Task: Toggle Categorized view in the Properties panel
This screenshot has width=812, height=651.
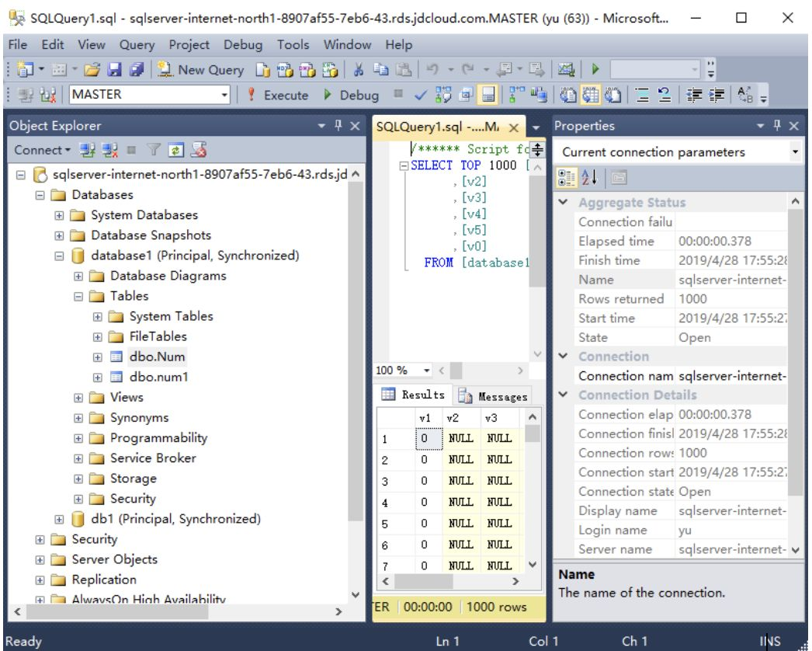Action: click(567, 178)
